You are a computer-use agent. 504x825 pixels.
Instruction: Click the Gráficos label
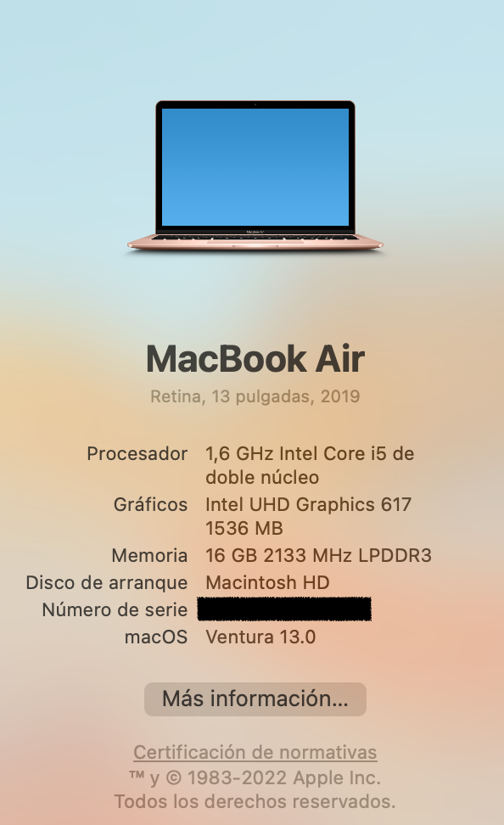[150, 504]
